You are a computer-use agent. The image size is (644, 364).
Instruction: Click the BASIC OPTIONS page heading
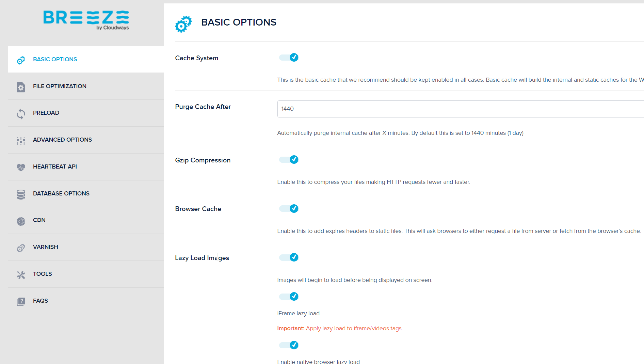[239, 22]
